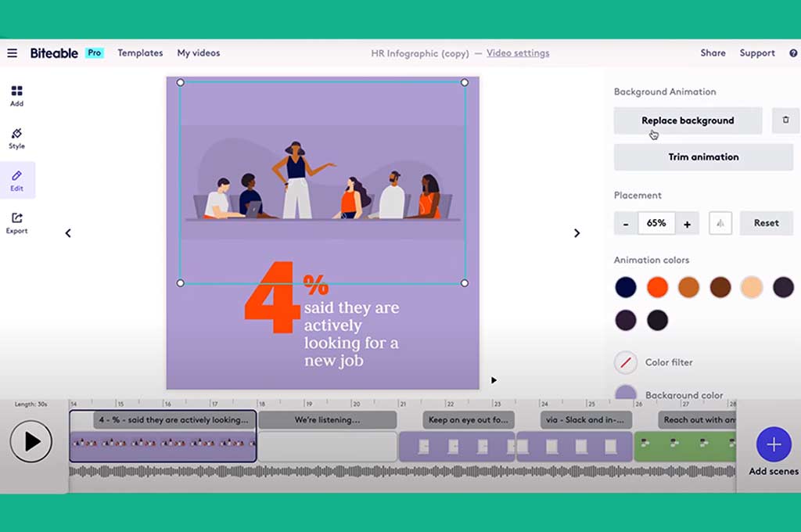This screenshot has height=532, width=801.
Task: Click Replace background button
Action: (x=688, y=120)
